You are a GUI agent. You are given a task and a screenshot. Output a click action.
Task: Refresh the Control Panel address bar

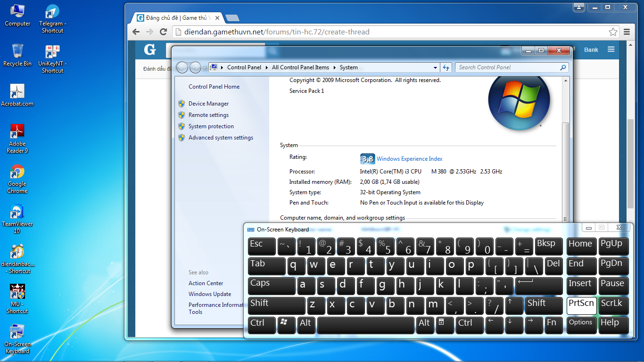pyautogui.click(x=446, y=67)
